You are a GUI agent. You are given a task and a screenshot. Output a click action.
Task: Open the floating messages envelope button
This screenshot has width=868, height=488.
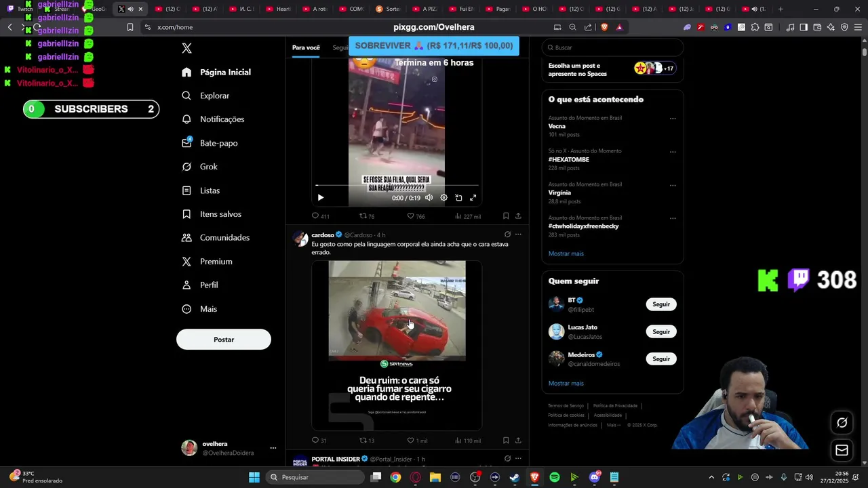tap(842, 450)
